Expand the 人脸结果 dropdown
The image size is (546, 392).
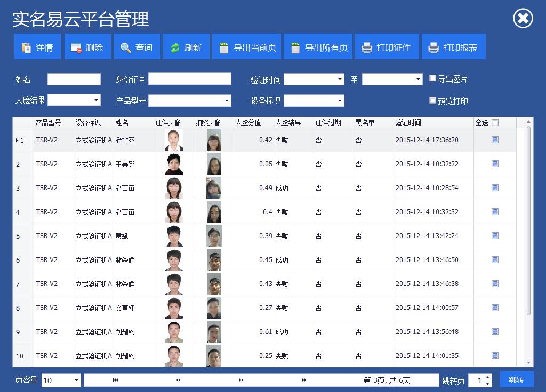96,100
